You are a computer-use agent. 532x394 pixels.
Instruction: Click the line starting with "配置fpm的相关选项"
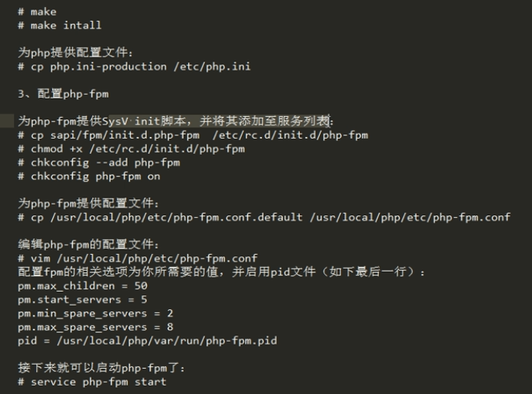click(x=221, y=272)
